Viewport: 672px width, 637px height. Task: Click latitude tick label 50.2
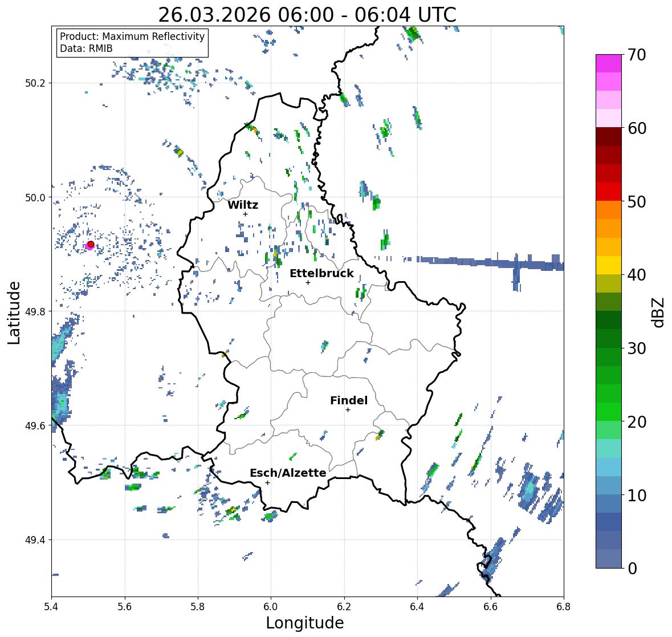pos(35,83)
